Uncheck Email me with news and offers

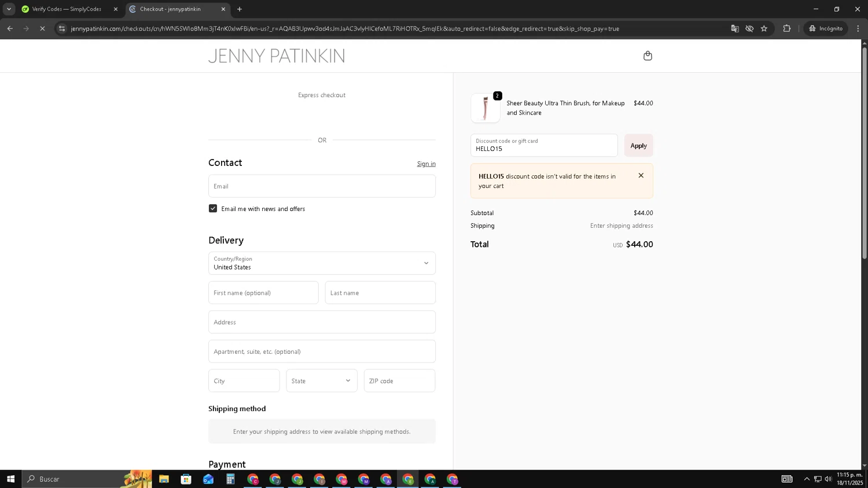[x=213, y=209]
